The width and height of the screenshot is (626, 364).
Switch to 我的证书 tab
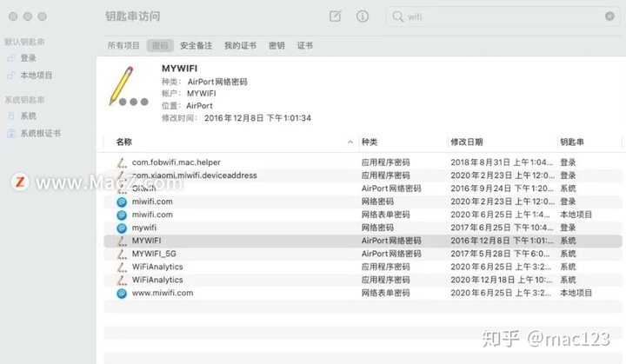click(240, 45)
